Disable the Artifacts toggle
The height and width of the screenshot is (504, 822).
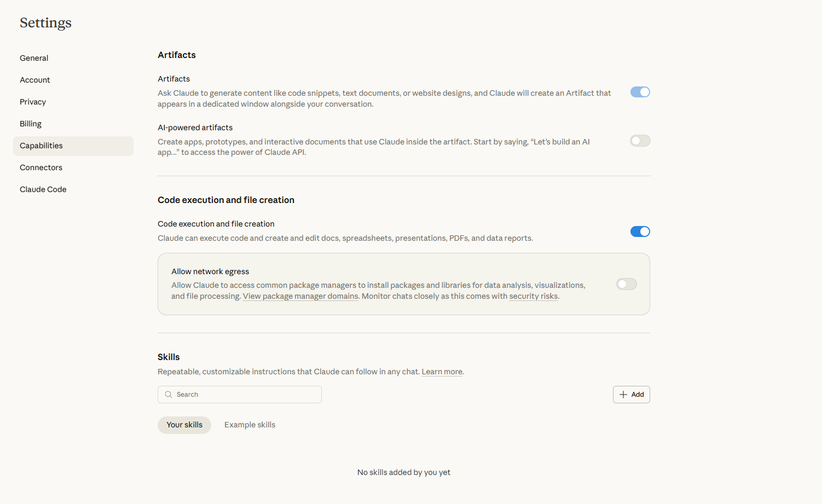point(640,92)
